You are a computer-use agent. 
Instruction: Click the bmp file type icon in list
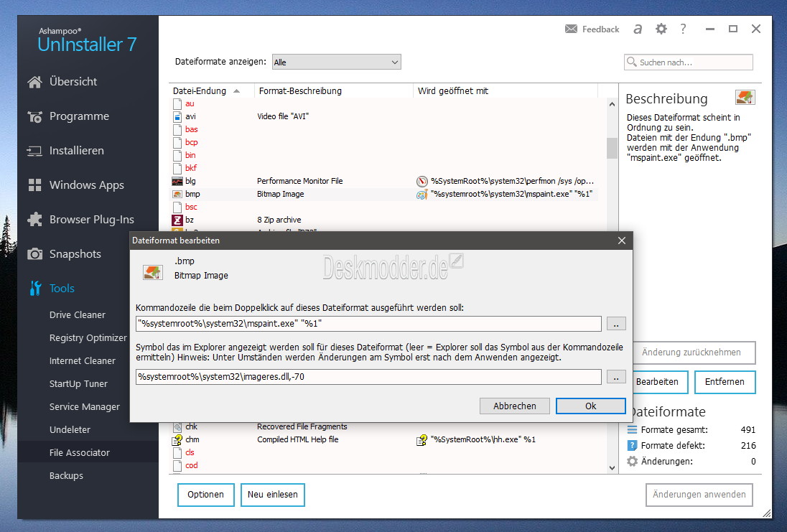tap(177, 195)
